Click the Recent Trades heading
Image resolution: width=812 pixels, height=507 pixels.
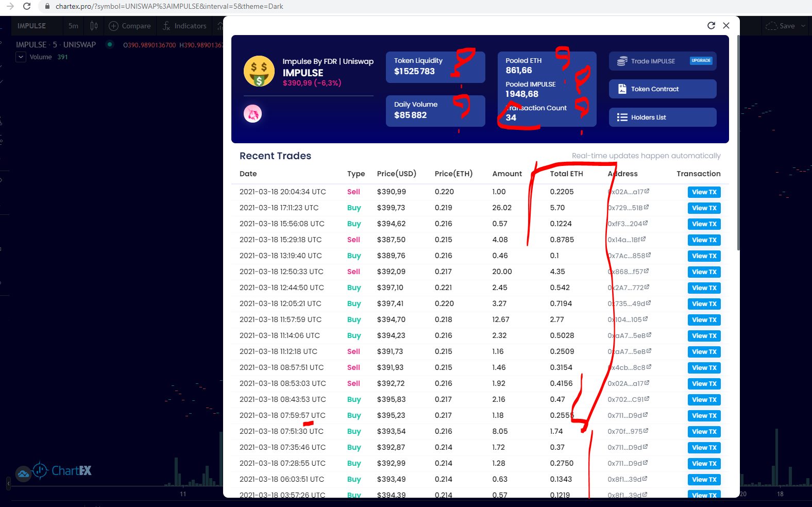click(275, 156)
